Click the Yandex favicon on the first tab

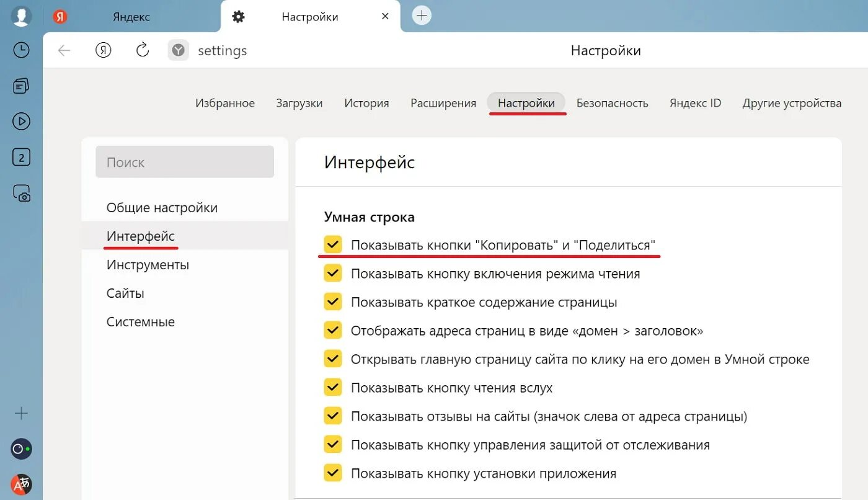60,17
